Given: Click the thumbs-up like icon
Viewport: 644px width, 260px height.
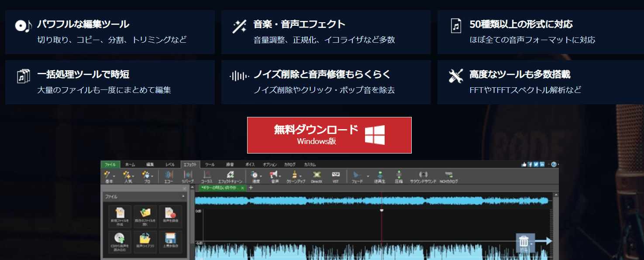Looking at the screenshot, I should tap(524, 164).
